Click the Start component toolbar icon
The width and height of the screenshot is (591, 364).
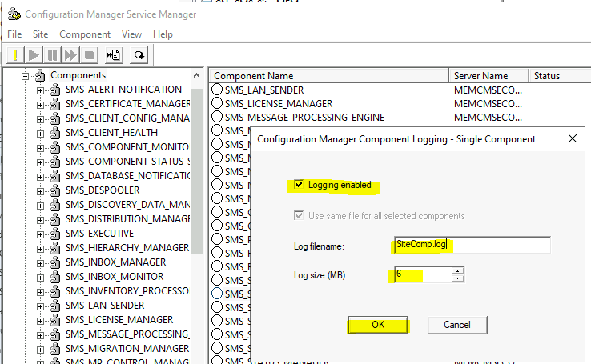(x=34, y=55)
